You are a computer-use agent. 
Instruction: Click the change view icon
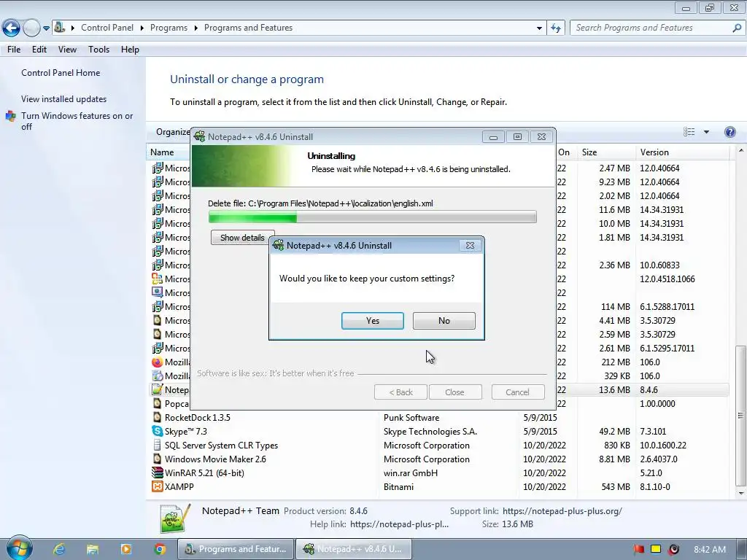(689, 132)
